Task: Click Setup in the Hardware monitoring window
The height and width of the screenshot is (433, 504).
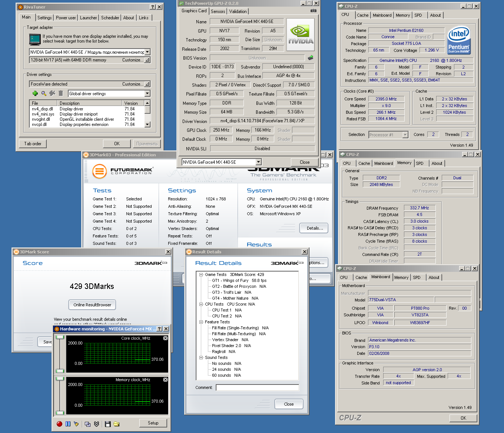Action: [x=153, y=423]
